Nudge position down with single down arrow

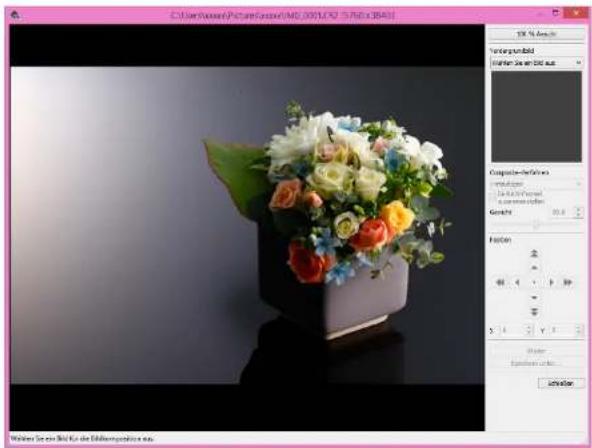click(x=534, y=298)
